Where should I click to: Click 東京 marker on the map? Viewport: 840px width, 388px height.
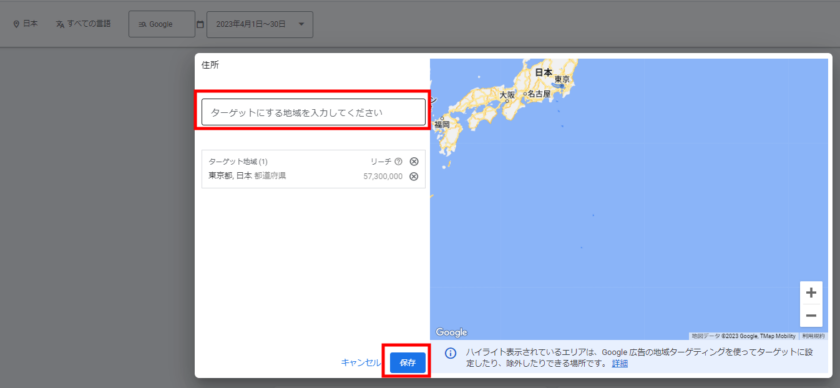pos(562,85)
